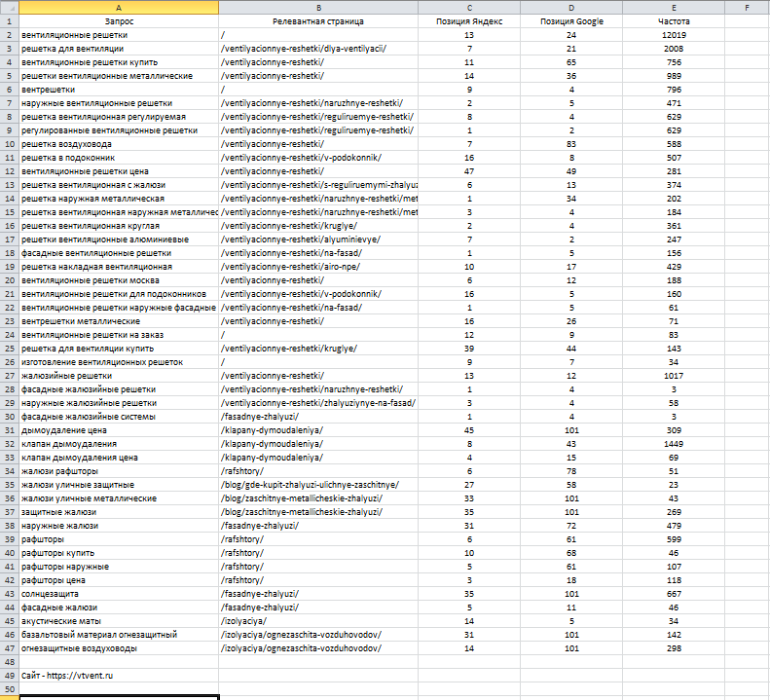Select cell 'решетка для вентиляции' in row 3
The image size is (770, 700).
pos(119,49)
